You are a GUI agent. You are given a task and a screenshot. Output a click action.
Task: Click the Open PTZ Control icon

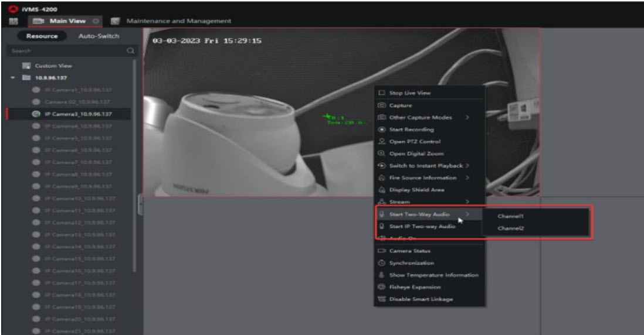(381, 142)
